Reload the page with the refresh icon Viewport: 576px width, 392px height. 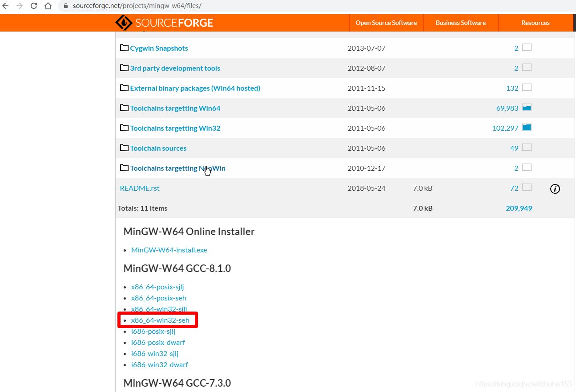34,6
